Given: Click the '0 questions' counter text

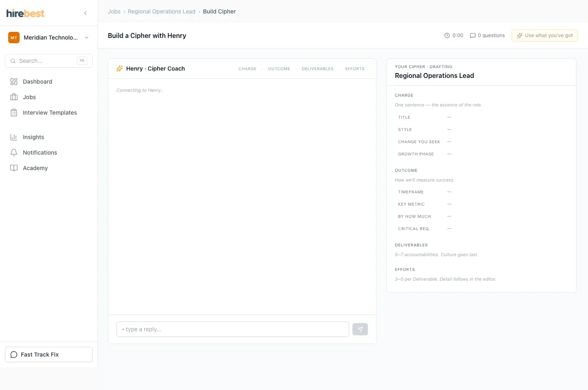Looking at the screenshot, I should coord(491,35).
